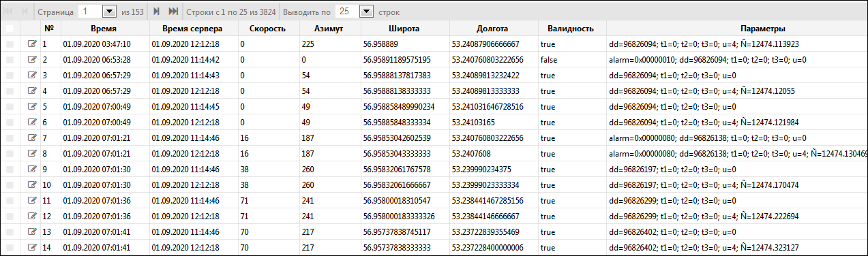Go to the first page of results
Viewport: 868px width, 256px height.
(x=10, y=12)
